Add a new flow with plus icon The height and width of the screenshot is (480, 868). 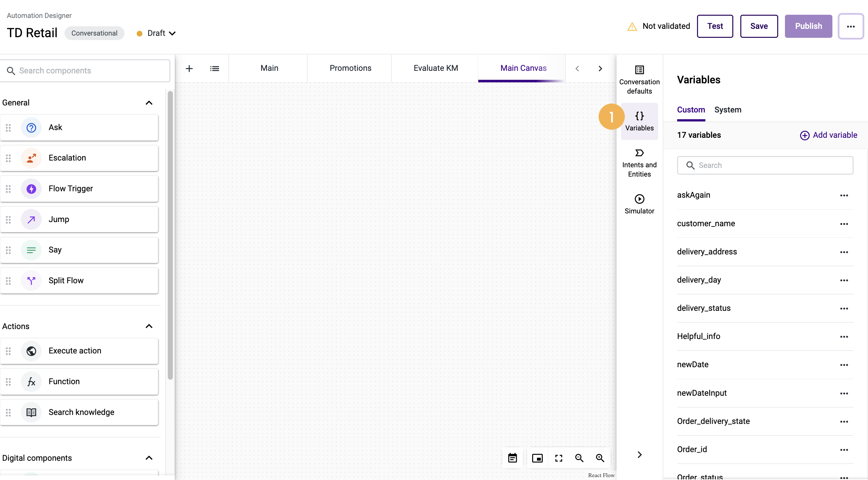click(189, 68)
